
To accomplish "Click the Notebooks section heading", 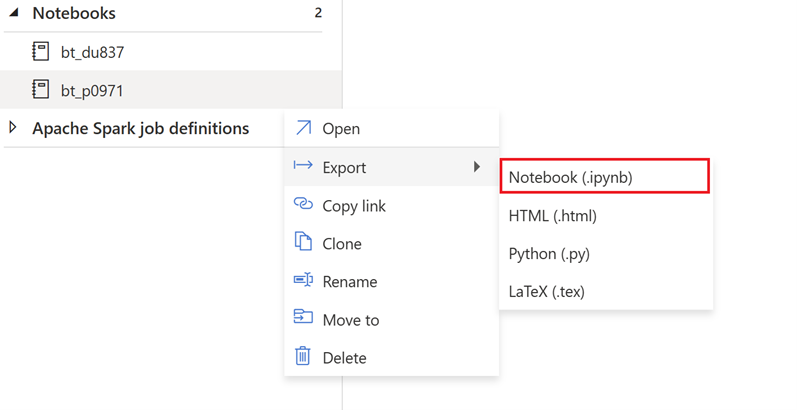I will [x=74, y=13].
